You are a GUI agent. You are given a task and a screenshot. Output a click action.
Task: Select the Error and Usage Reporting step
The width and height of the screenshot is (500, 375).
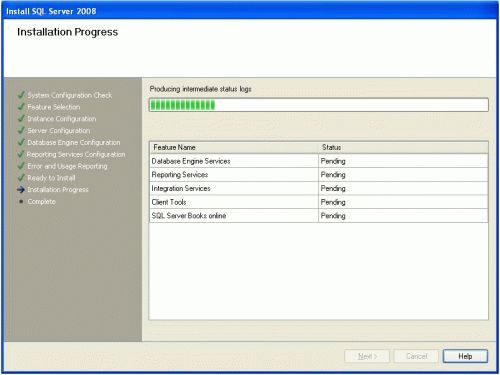point(67,166)
